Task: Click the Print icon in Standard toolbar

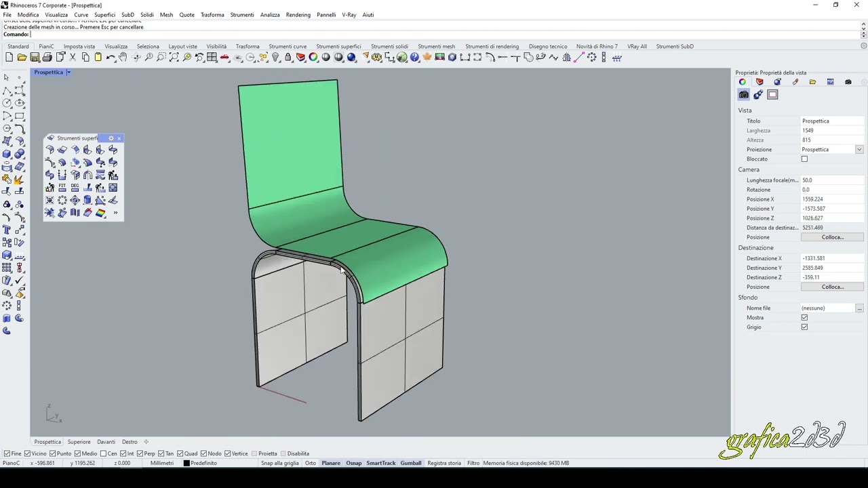Action: [47, 58]
